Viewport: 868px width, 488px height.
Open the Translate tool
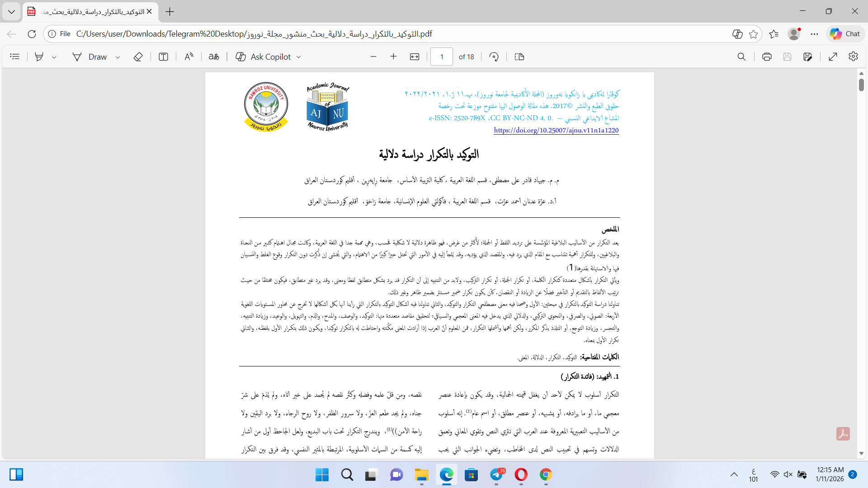coord(214,56)
